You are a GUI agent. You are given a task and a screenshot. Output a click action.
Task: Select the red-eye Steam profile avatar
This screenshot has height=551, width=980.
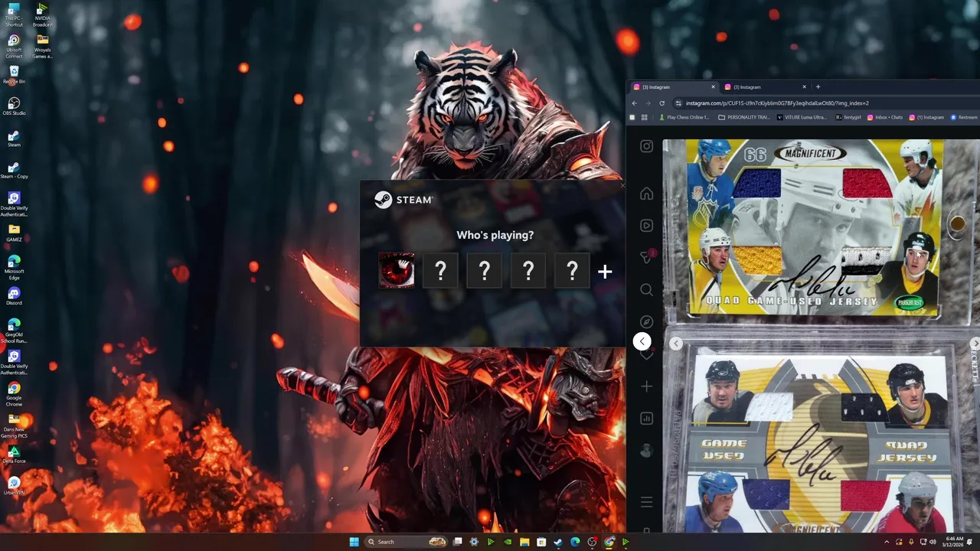397,270
